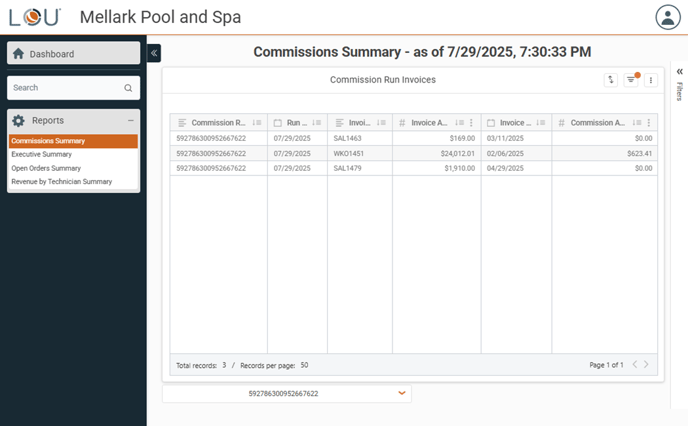
Task: Click the Dashboard button
Action: (x=74, y=54)
